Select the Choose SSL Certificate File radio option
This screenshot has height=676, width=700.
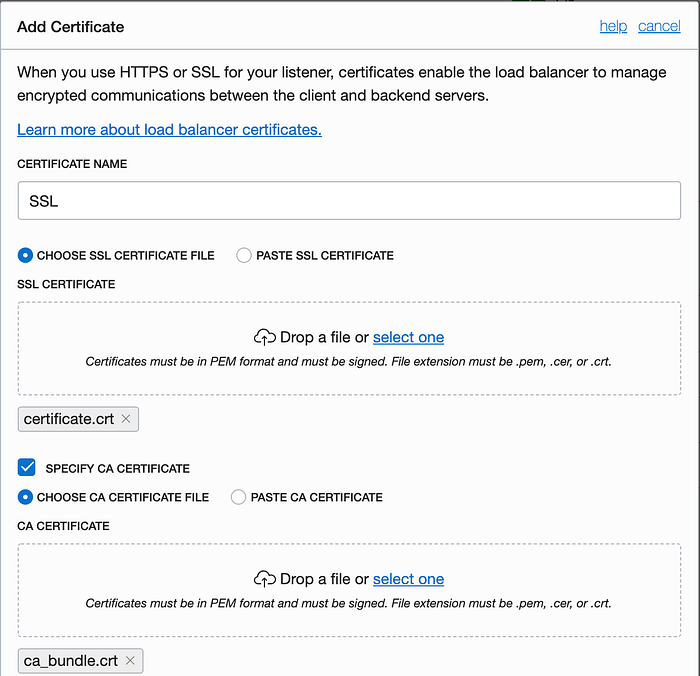point(25,255)
